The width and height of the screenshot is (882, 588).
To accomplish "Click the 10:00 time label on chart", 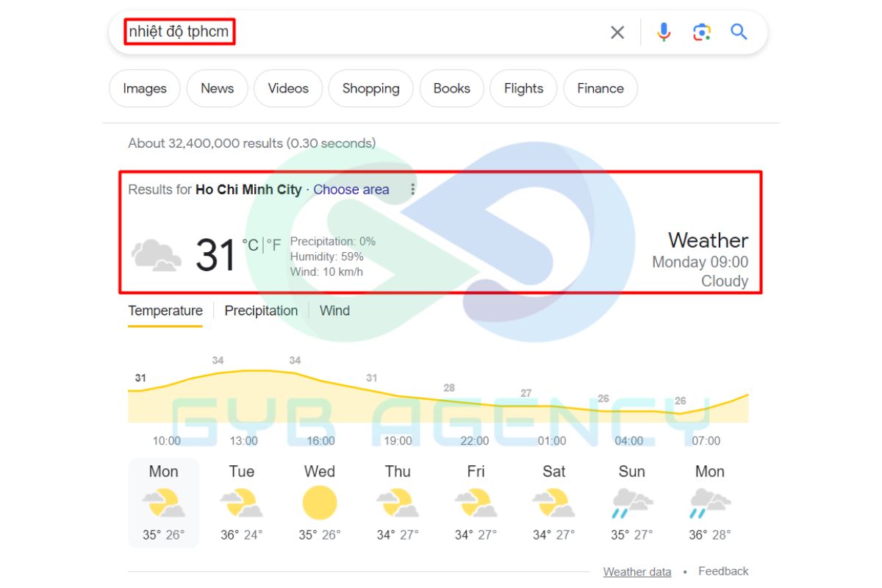I will [167, 441].
